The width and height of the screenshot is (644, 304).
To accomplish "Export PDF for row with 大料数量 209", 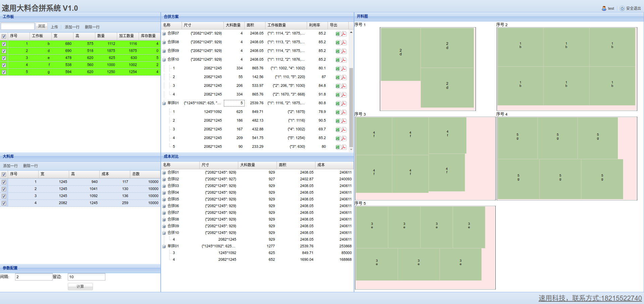I will click(x=344, y=138).
